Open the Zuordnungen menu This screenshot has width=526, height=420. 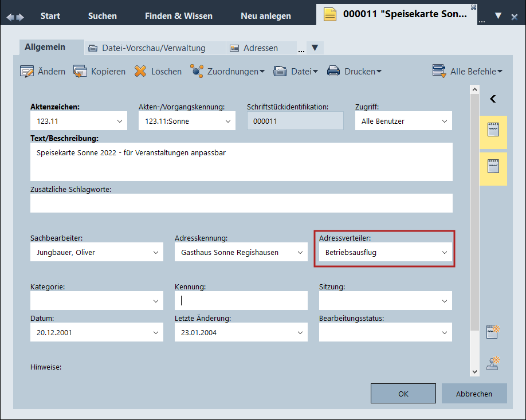tap(227, 72)
